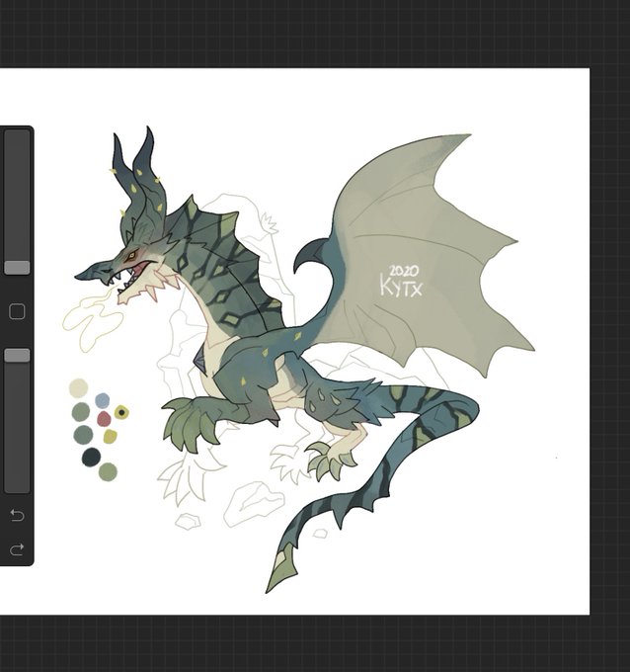Click the "2020" text on wing

(404, 271)
